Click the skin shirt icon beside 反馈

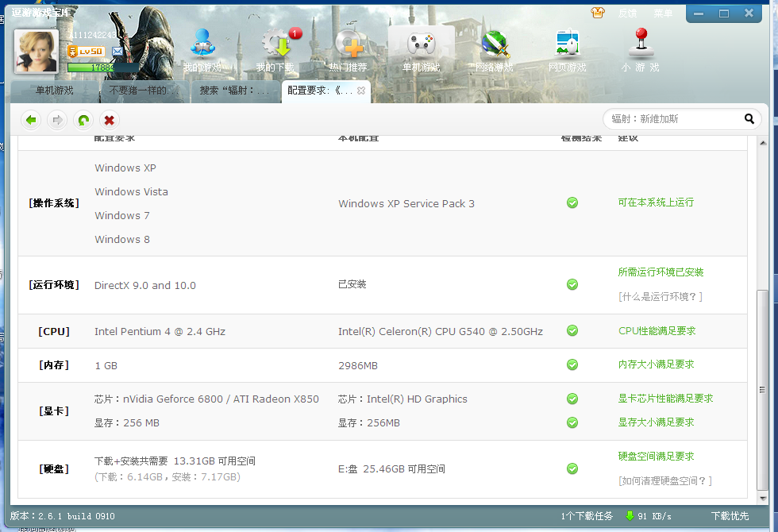(x=598, y=13)
